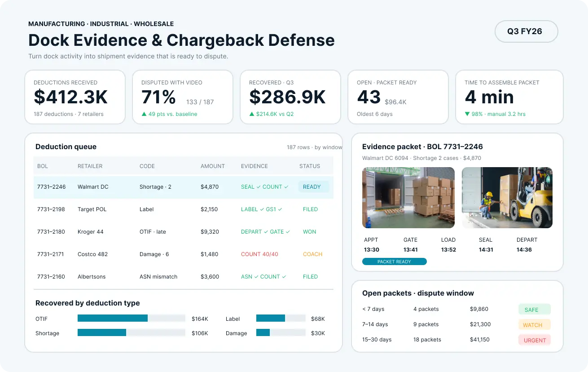Click the 4 min assemble time value

click(489, 97)
